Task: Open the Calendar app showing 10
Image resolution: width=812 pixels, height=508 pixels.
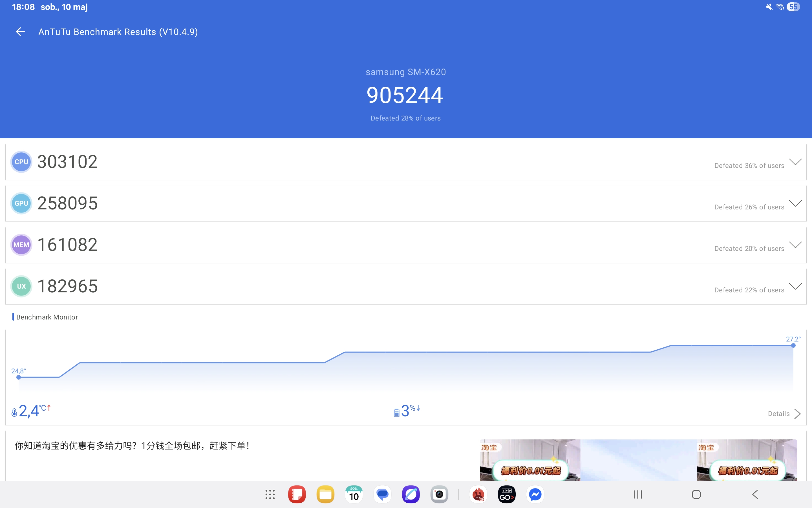Action: (x=354, y=494)
